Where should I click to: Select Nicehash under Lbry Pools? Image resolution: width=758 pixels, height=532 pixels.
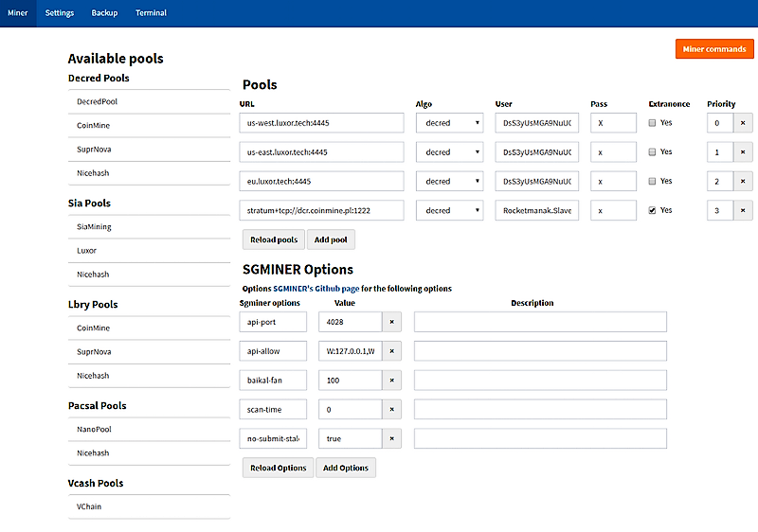[149, 376]
